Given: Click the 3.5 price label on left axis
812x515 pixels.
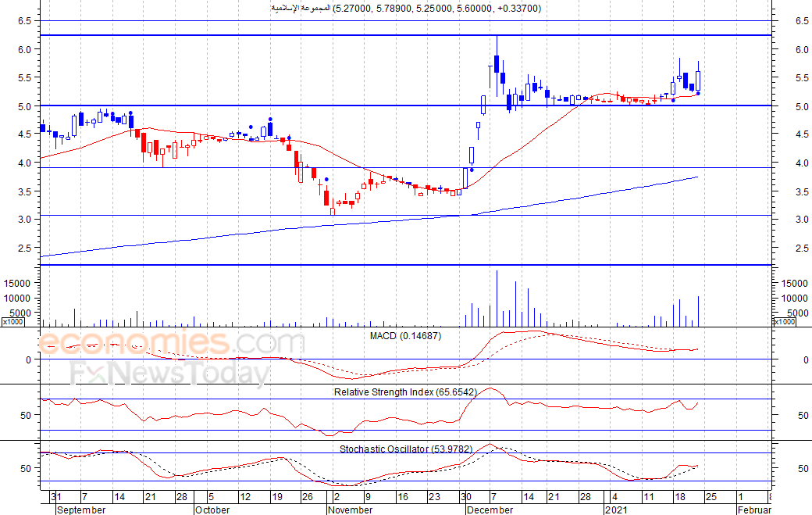Looking at the screenshot, I should [x=25, y=191].
